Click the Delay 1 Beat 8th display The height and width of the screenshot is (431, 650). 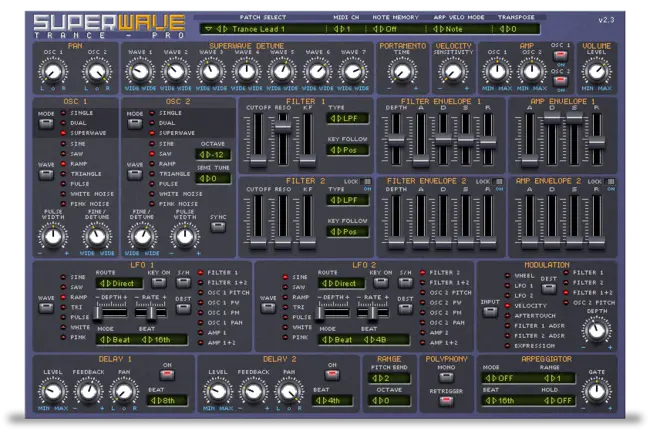(166, 402)
